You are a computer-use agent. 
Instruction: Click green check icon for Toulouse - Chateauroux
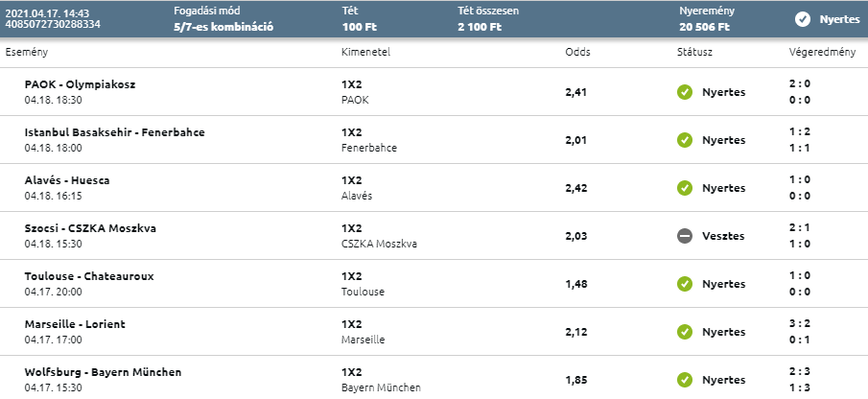point(684,284)
